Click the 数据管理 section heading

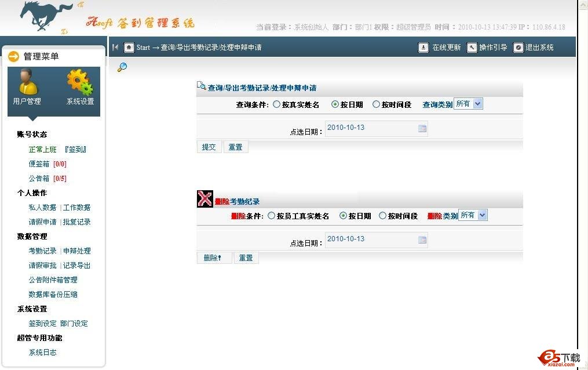click(32, 237)
